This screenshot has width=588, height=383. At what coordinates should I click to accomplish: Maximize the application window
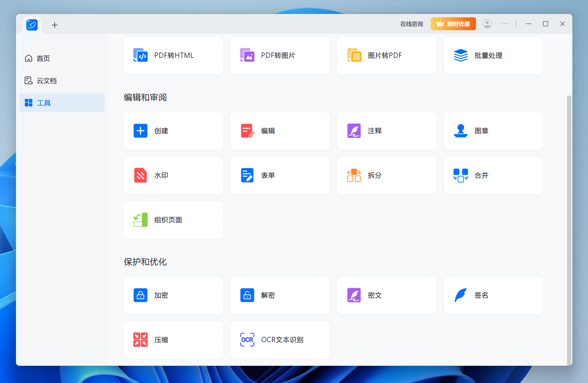click(545, 24)
